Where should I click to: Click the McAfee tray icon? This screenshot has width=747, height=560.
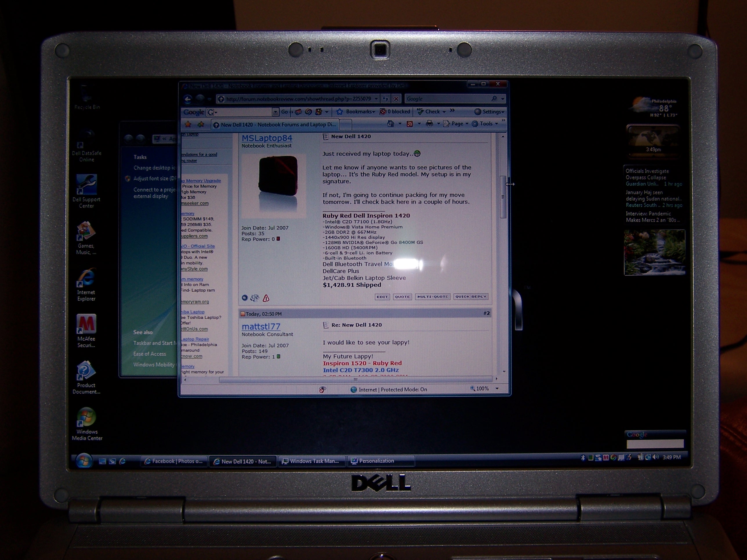(606, 458)
